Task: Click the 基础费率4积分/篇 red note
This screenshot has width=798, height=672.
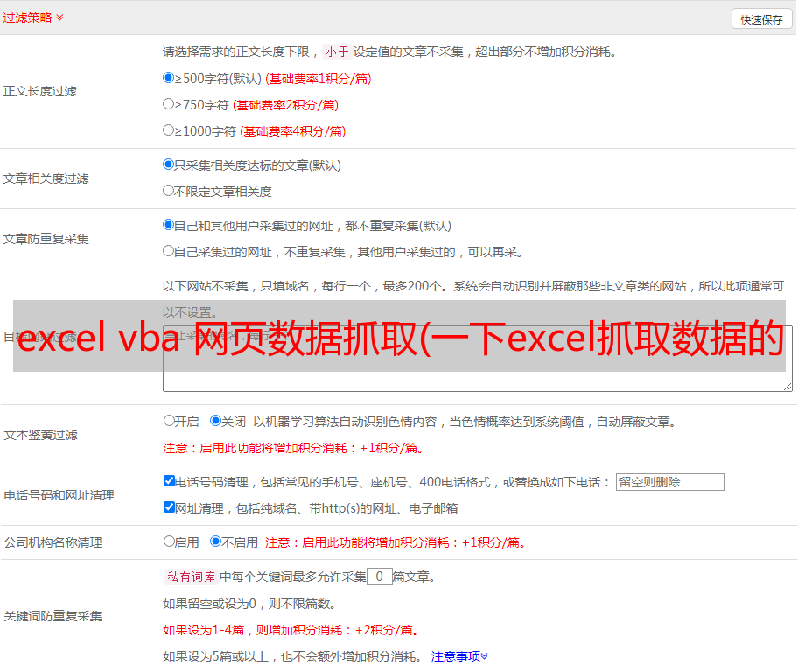Action: 293,131
